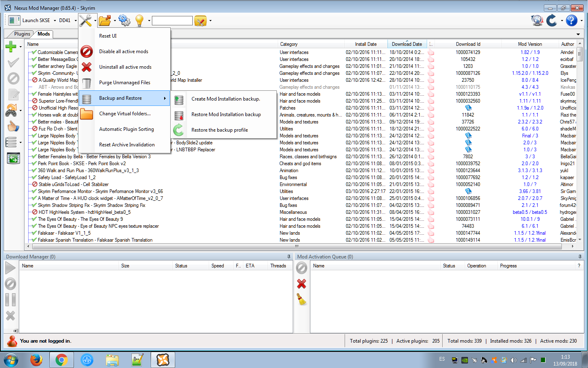The height and width of the screenshot is (368, 588).
Task: Sort mods by the Mod Version column header
Action: (x=530, y=44)
